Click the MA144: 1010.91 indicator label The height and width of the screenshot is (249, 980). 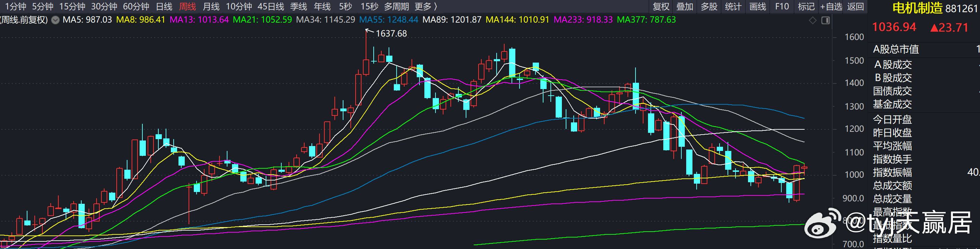[x=517, y=19]
